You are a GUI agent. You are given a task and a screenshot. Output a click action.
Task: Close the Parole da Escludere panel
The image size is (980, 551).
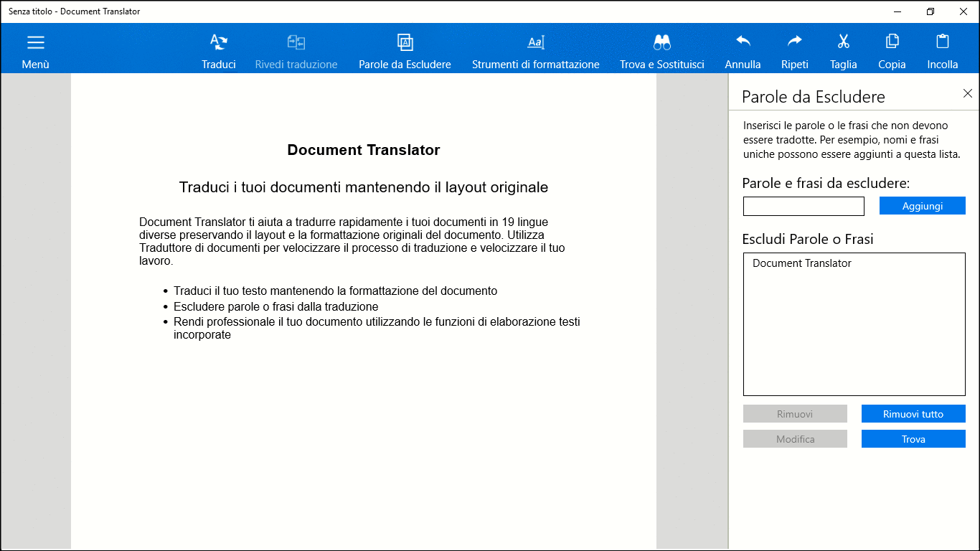pos(967,93)
